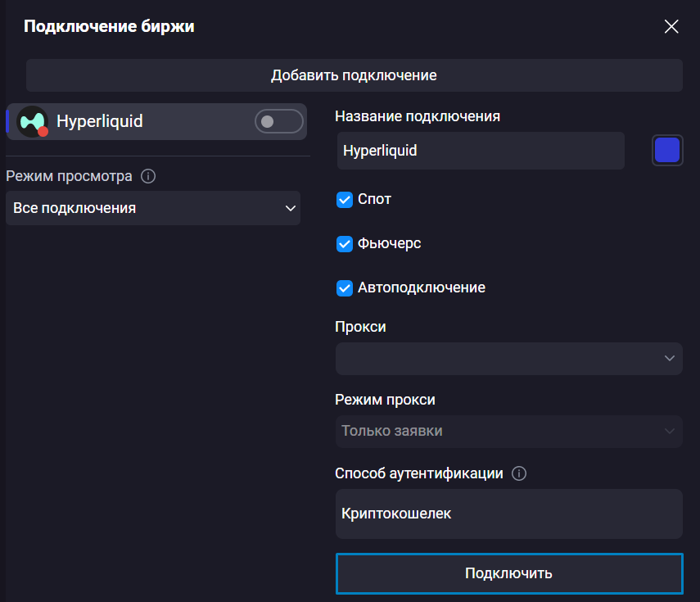Viewport: 700px width, 602px height.
Task: Select the Hyperliquid logo icon
Action: 32,121
